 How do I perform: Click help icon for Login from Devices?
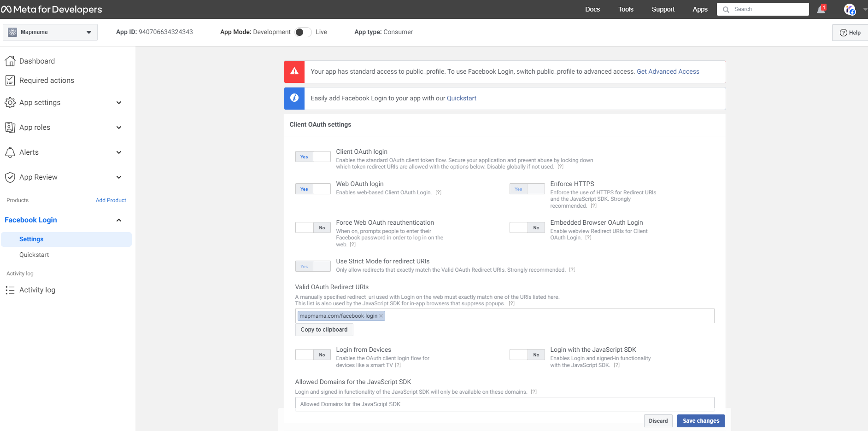tap(398, 365)
